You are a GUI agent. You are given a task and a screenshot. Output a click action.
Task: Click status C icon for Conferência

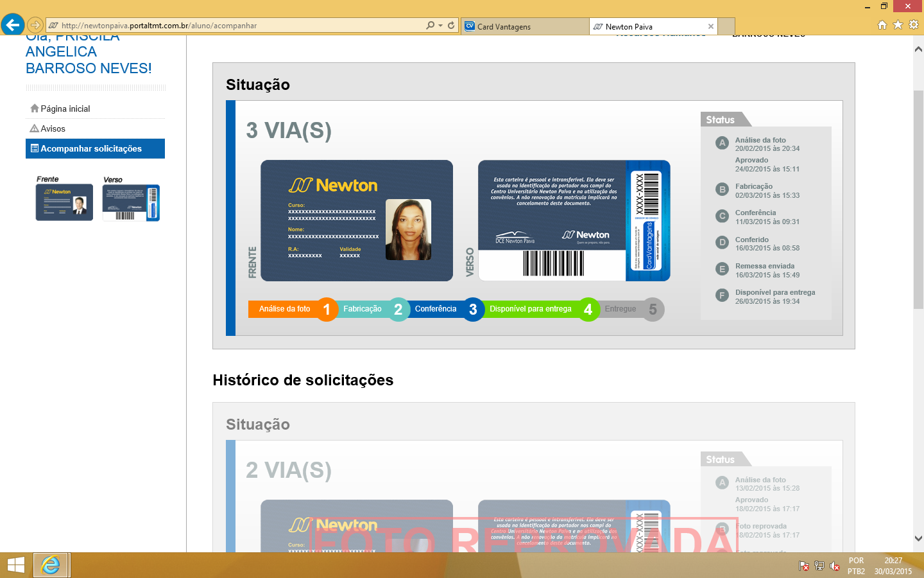(x=723, y=216)
